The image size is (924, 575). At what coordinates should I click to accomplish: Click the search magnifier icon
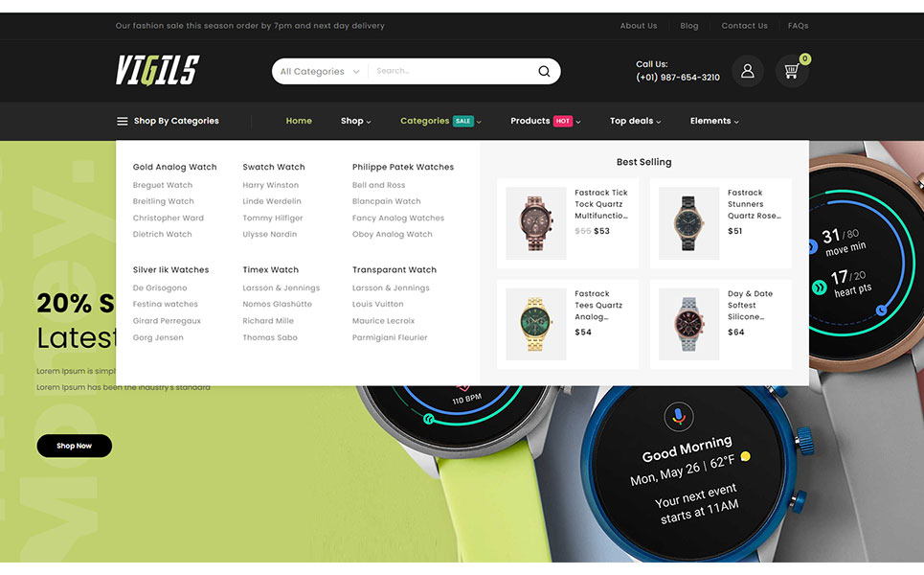[x=544, y=71]
